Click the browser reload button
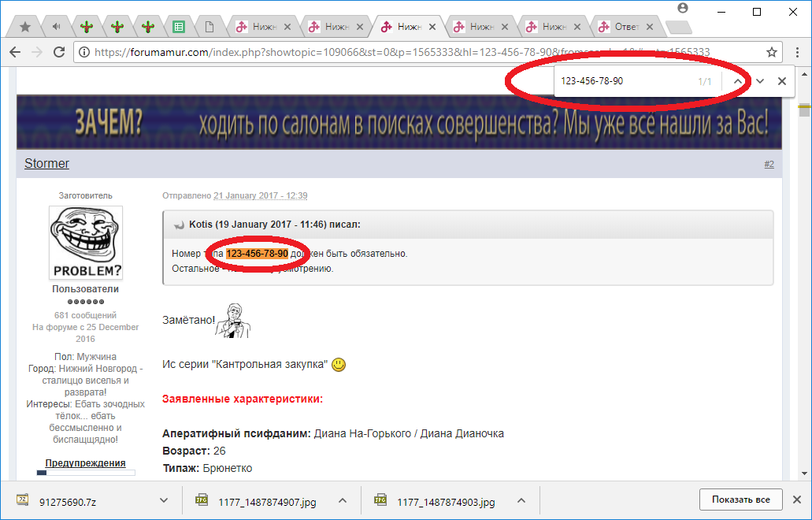The width and height of the screenshot is (812, 520). point(59,52)
